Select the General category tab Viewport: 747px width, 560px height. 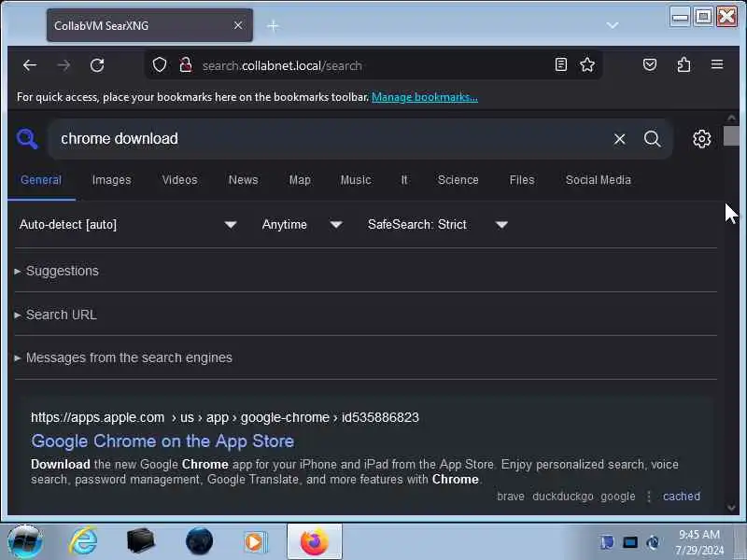[41, 180]
